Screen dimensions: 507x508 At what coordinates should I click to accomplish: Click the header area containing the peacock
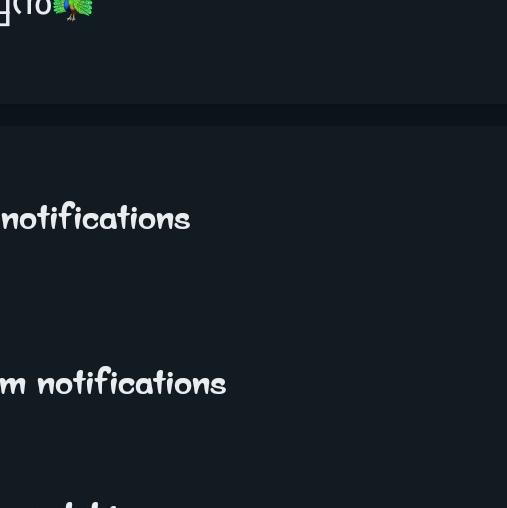[x=253, y=52]
